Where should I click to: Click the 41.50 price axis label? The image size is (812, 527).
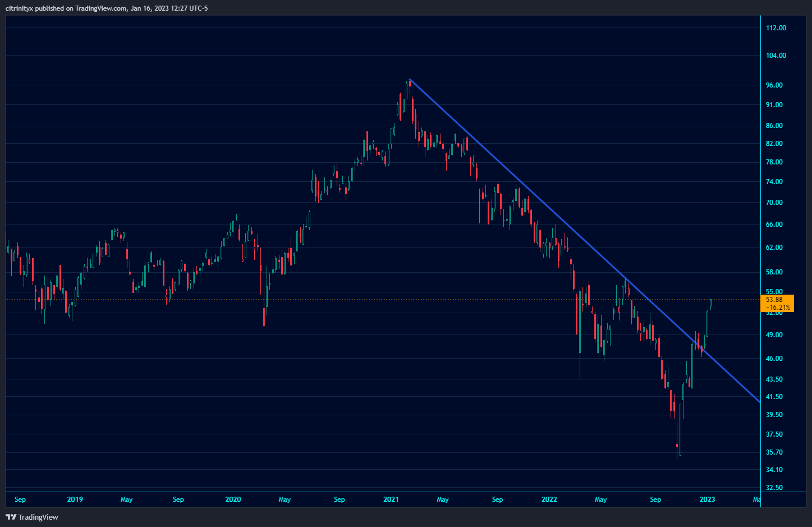(x=774, y=397)
